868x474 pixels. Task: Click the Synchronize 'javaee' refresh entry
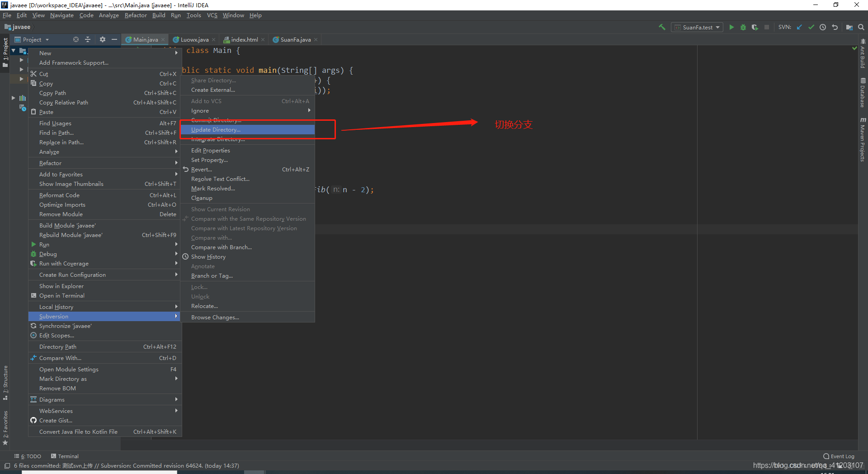[105, 326]
